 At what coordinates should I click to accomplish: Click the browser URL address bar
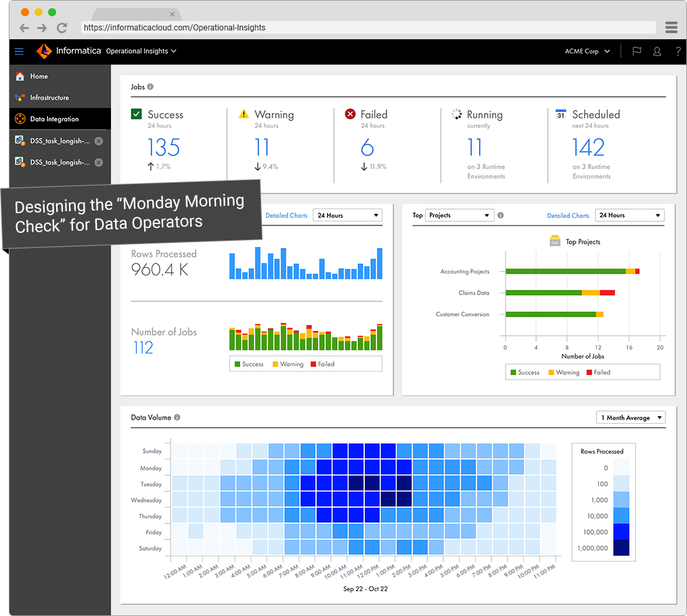pyautogui.click(x=368, y=28)
